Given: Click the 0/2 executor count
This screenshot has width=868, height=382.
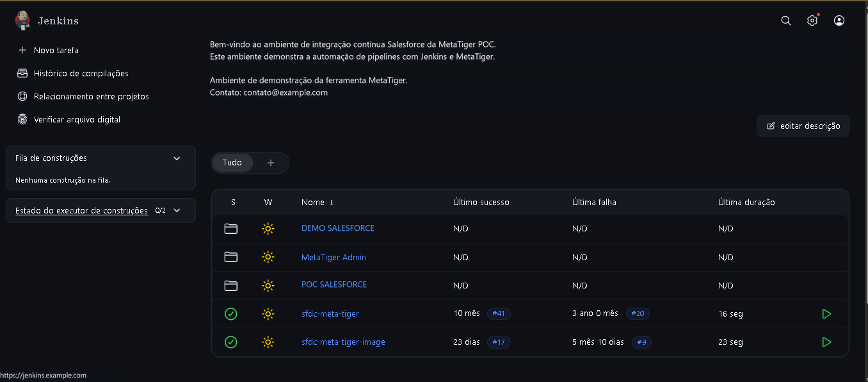Looking at the screenshot, I should (160, 210).
